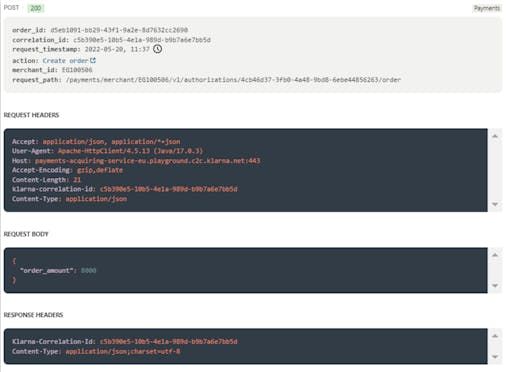The image size is (506, 372).
Task: Click the correlation_id value at top
Action: click(x=142, y=40)
